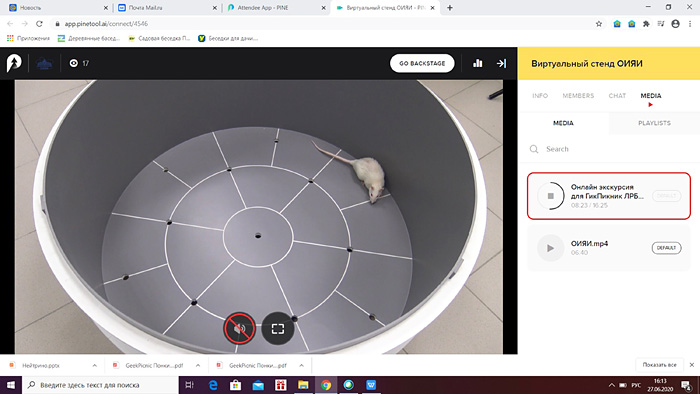700x394 pixels.
Task: Close the Attendee App browser tab
Action: (x=324, y=8)
